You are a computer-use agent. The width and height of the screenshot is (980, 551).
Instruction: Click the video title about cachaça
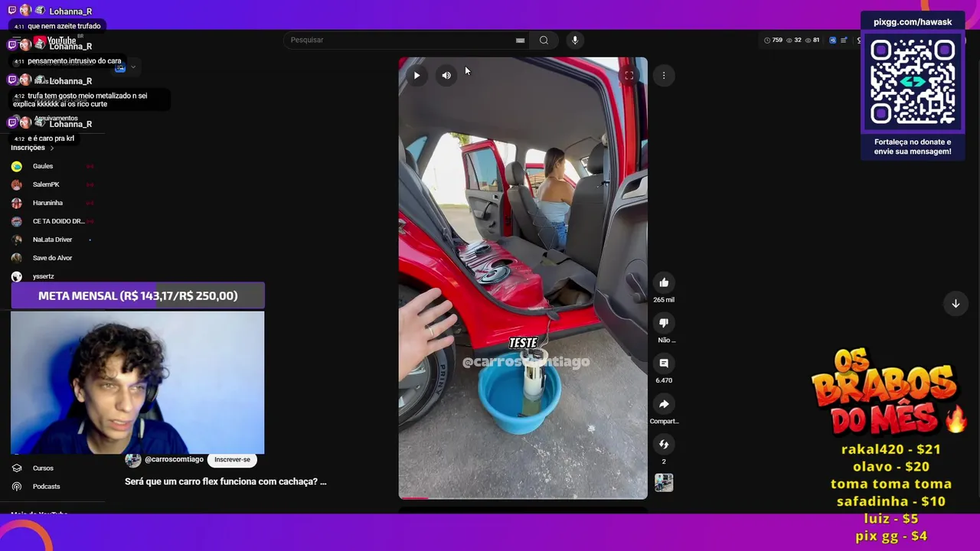tap(225, 482)
